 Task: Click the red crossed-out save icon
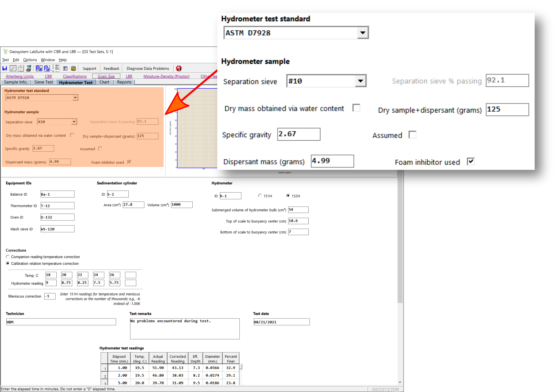pyautogui.click(x=179, y=68)
